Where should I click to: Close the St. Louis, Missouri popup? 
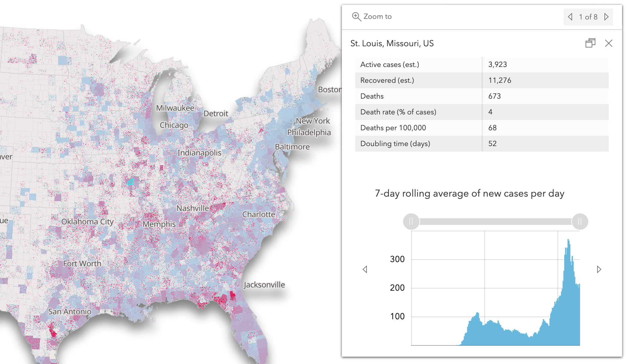point(608,43)
